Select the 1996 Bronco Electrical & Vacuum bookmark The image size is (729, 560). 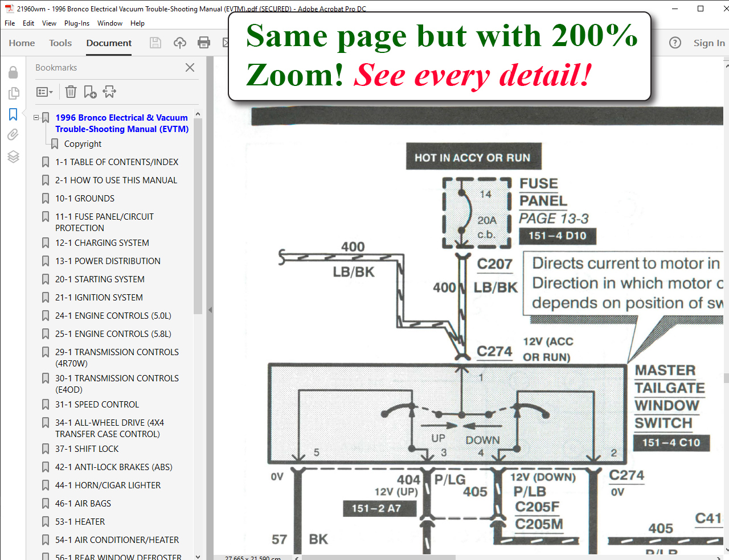pos(122,123)
